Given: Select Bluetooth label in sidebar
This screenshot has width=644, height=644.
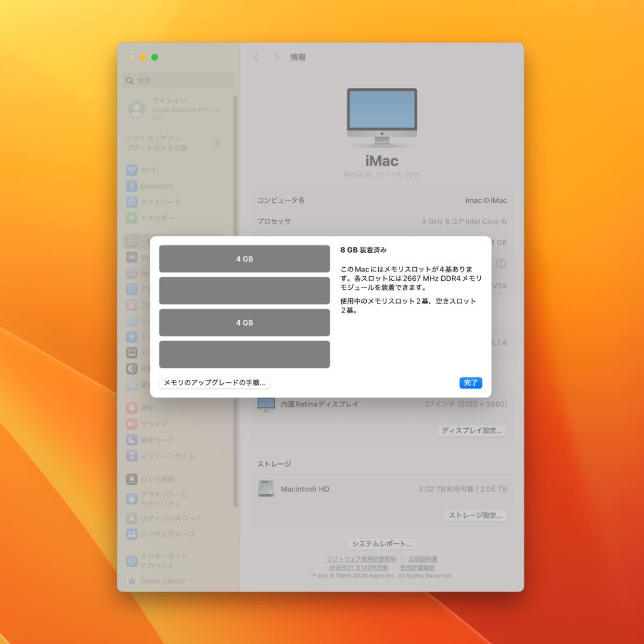Looking at the screenshot, I should point(157,186).
